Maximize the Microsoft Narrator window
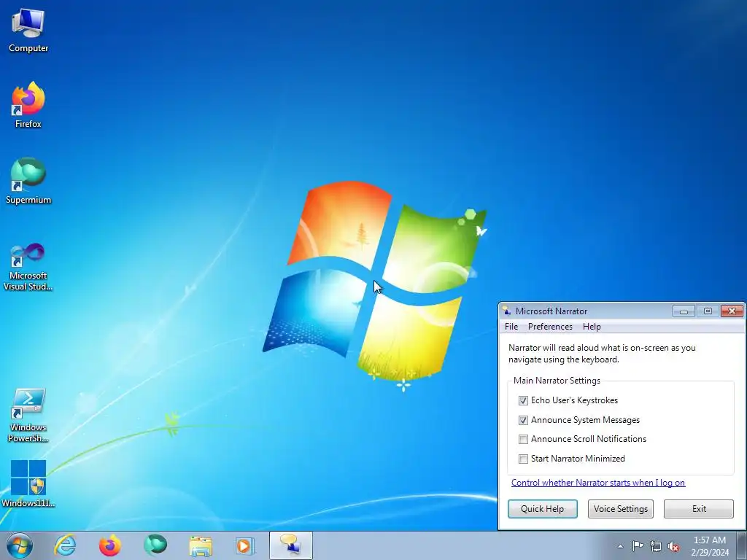This screenshot has width=747, height=560. 708,311
